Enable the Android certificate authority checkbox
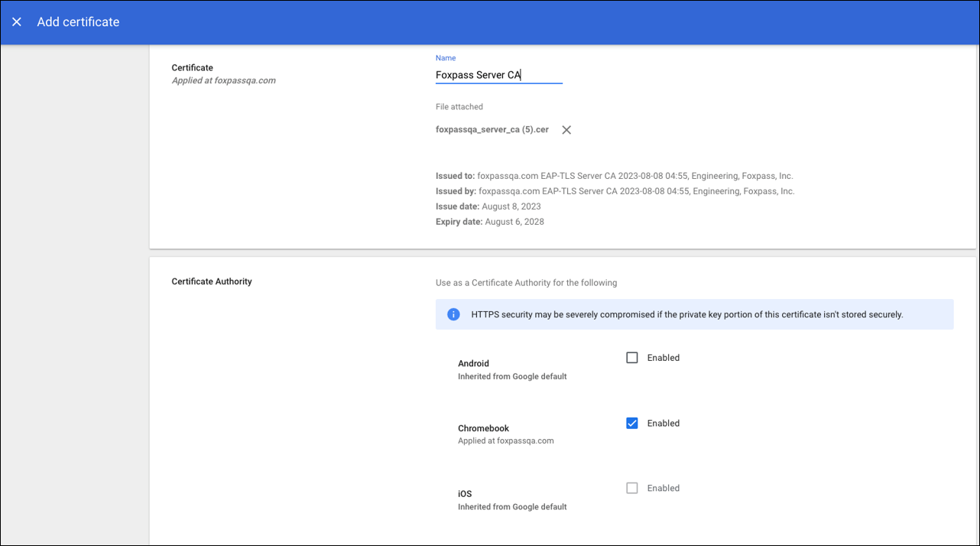980x546 pixels. [632, 358]
